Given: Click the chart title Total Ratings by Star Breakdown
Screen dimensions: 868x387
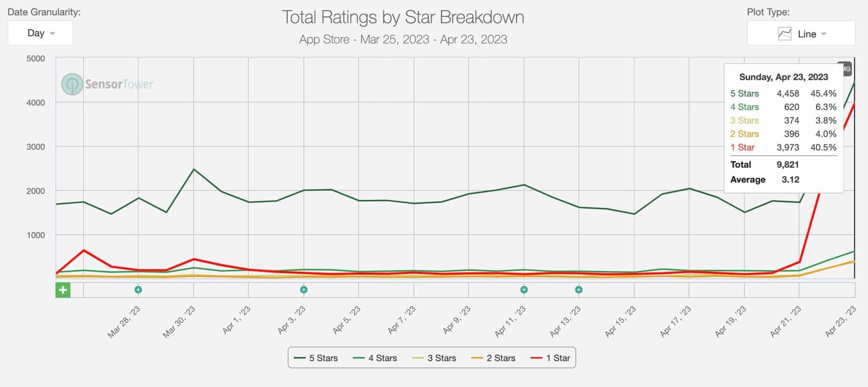Looking at the screenshot, I should pyautogui.click(x=403, y=17).
